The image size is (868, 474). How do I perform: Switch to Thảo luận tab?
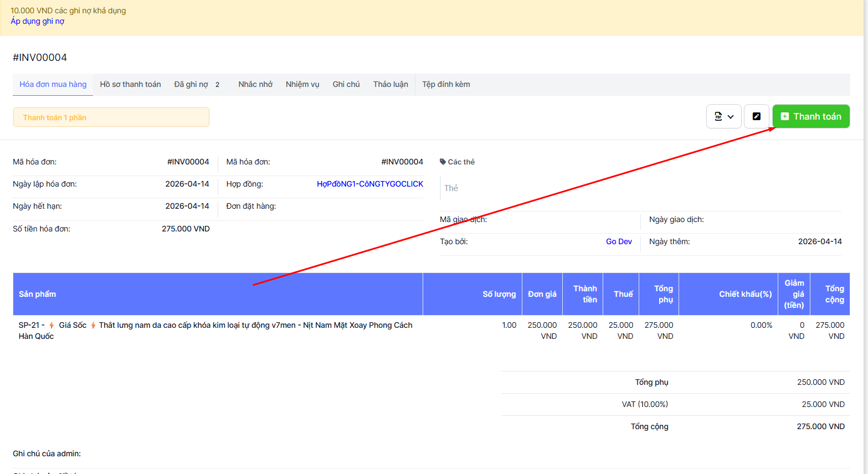tap(391, 84)
